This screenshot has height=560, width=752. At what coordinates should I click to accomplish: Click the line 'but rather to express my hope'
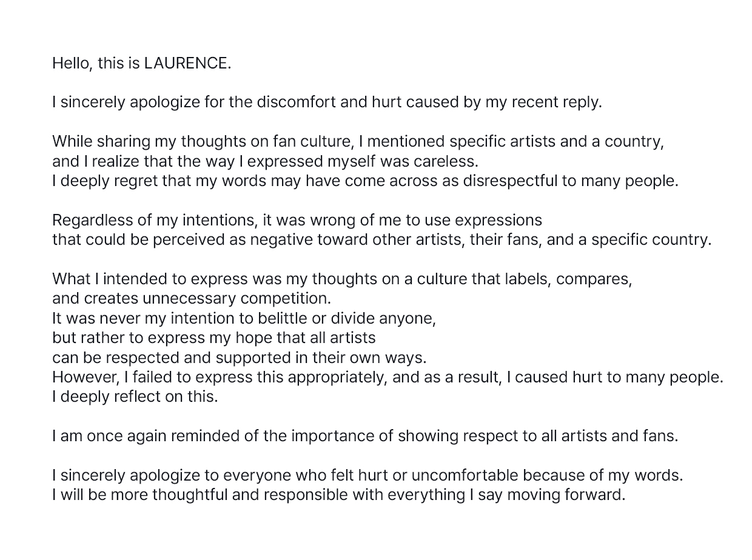pyautogui.click(x=213, y=338)
